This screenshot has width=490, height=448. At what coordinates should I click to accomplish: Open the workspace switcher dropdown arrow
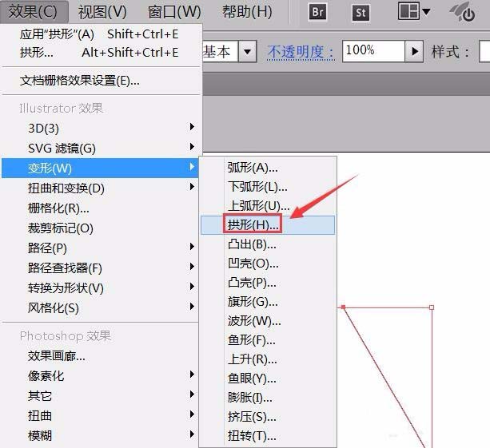click(426, 11)
